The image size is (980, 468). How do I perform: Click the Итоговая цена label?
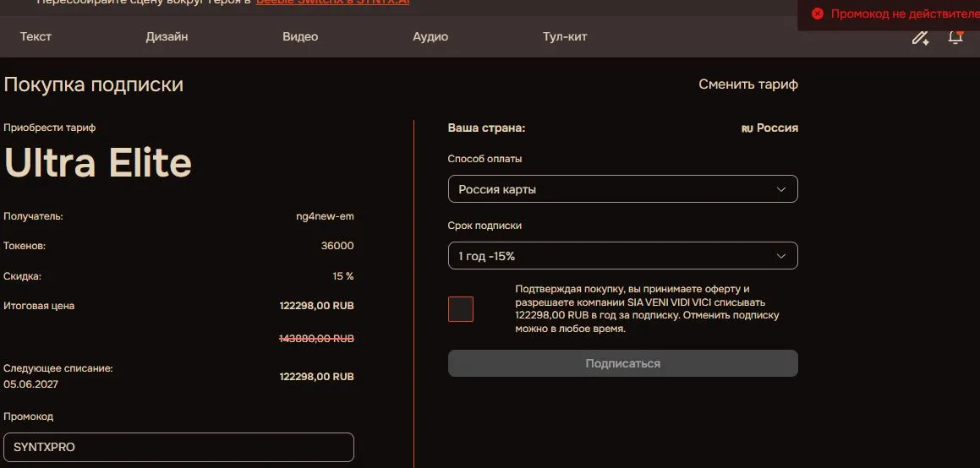[x=39, y=306]
